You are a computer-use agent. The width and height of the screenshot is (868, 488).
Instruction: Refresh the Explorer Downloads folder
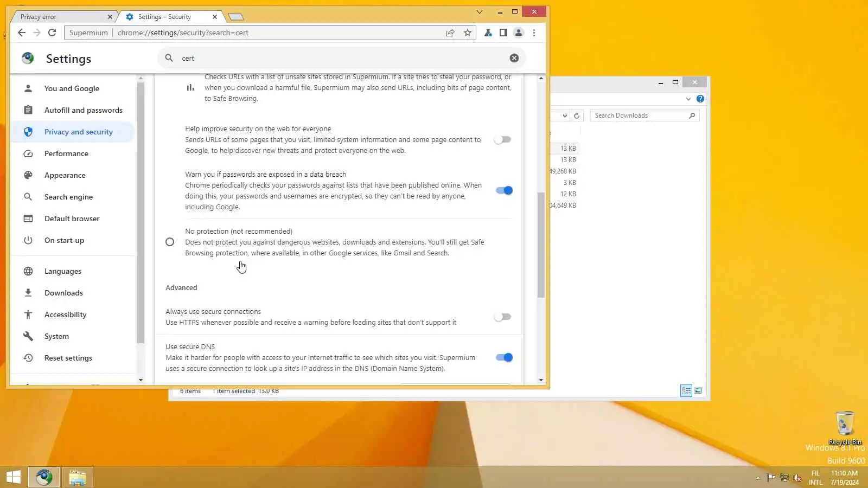tap(577, 115)
